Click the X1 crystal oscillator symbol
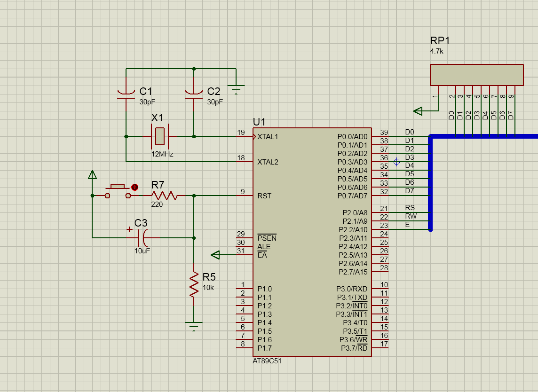Image resolution: width=538 pixels, height=392 pixels. point(159,136)
